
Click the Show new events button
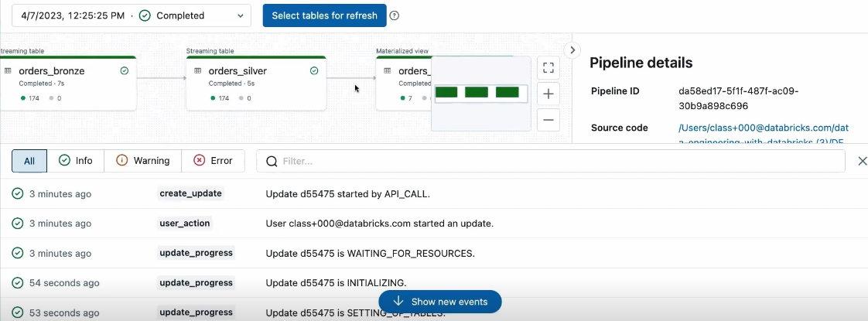pos(440,302)
